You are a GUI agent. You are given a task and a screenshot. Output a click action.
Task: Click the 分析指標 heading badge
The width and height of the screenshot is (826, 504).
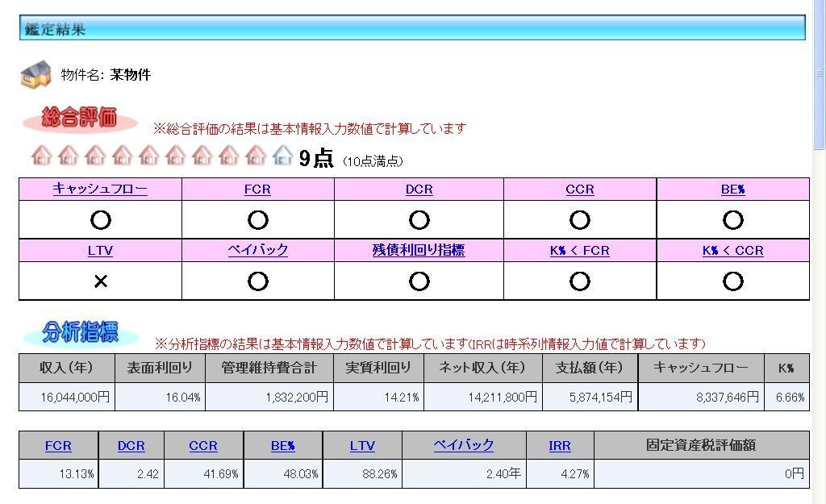(81, 332)
